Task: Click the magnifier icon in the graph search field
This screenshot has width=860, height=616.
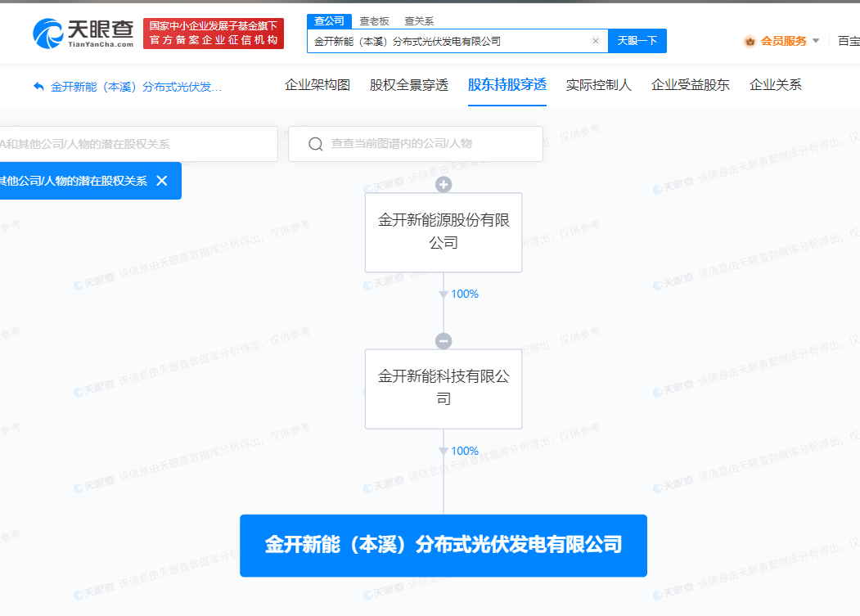Action: pos(316,144)
